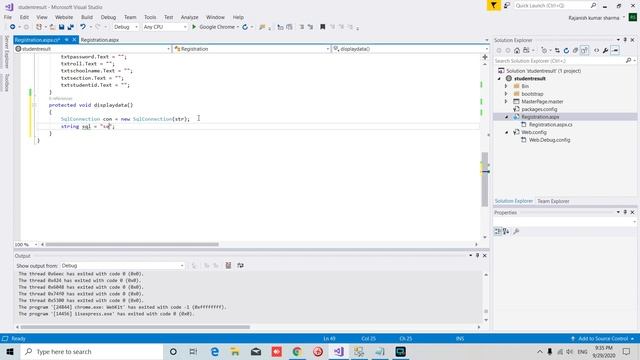Save the current file with floppy icon
This screenshot has height=360, width=640.
(x=61, y=27)
